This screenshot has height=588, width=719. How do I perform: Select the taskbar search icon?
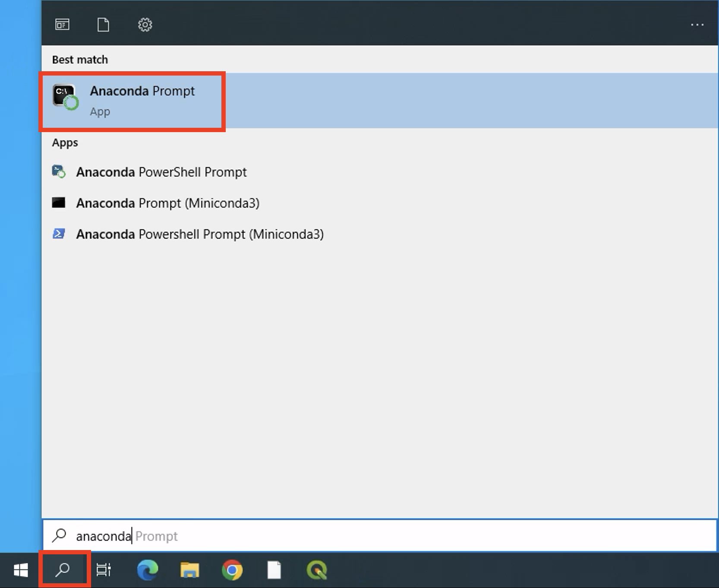coord(63,570)
